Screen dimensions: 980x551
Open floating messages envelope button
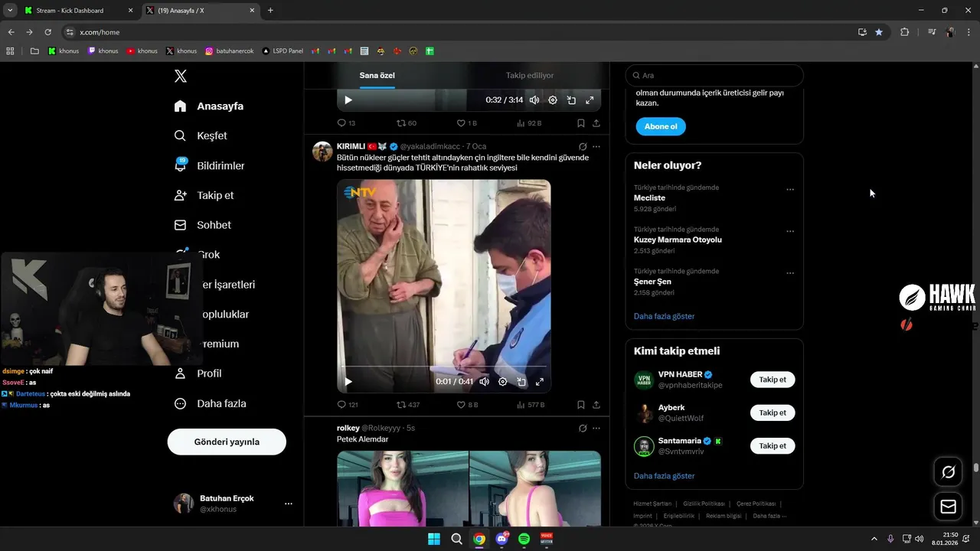coord(948,507)
